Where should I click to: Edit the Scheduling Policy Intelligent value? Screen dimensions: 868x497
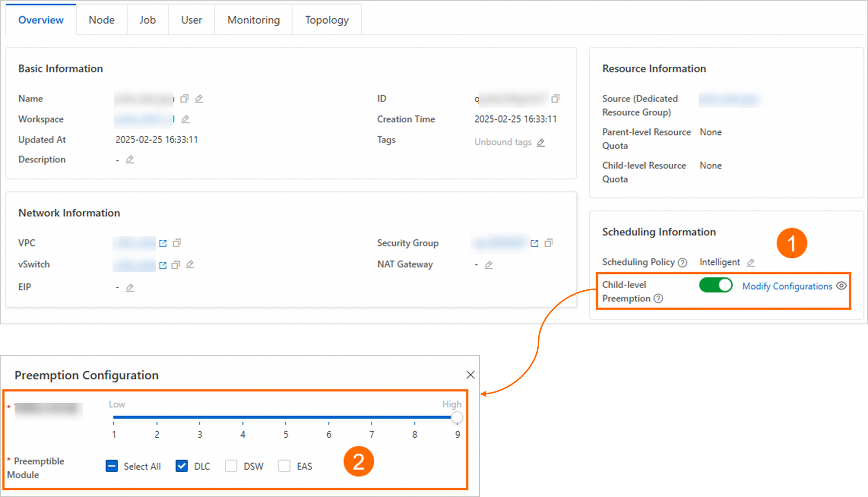[751, 263]
